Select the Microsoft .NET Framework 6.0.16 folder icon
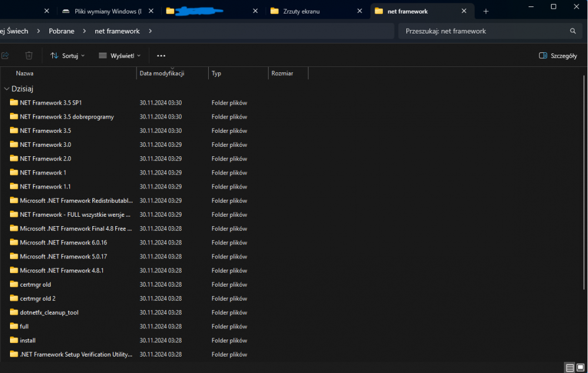The height and width of the screenshot is (373, 588). tap(14, 242)
